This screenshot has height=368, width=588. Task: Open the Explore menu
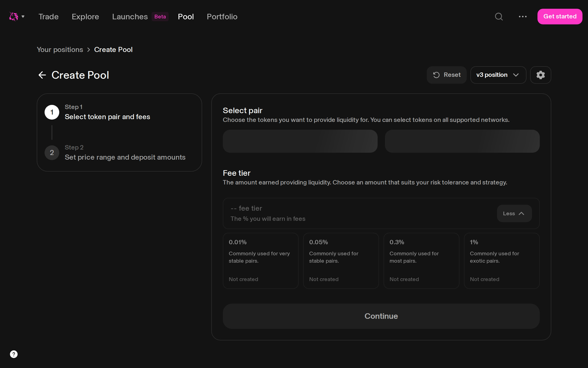pyautogui.click(x=85, y=17)
